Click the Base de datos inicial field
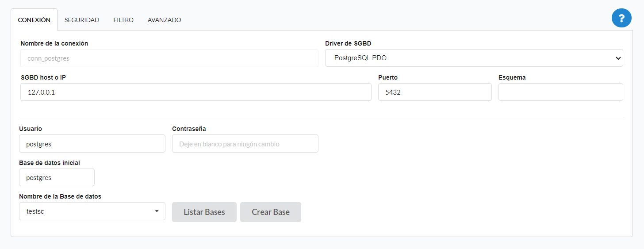This screenshot has width=644, height=249. pos(57,177)
